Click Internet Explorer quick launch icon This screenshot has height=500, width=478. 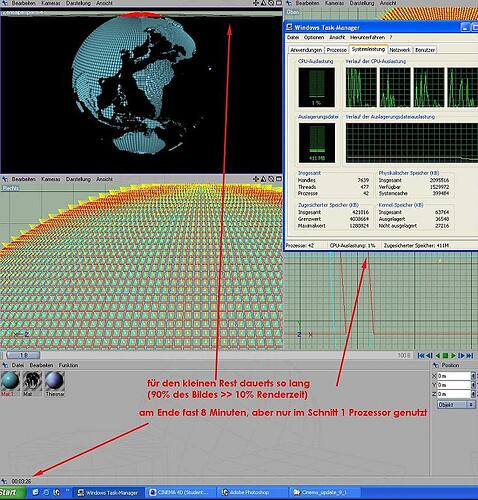click(x=46, y=492)
